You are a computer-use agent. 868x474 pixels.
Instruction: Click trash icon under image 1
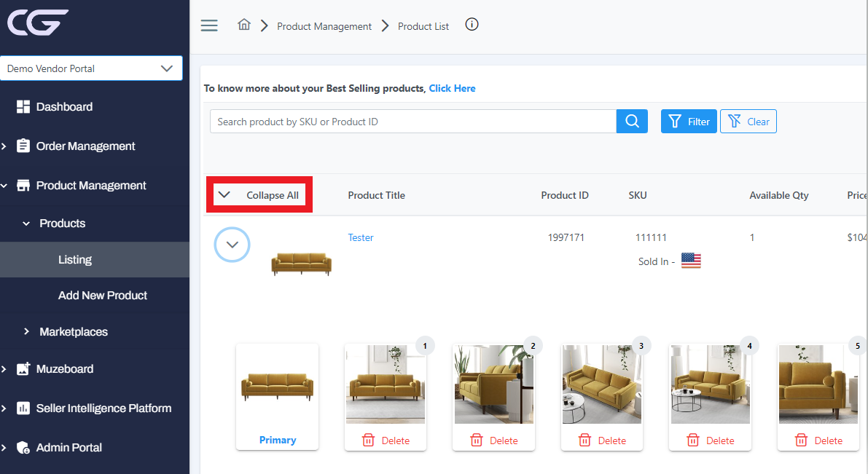click(x=368, y=441)
